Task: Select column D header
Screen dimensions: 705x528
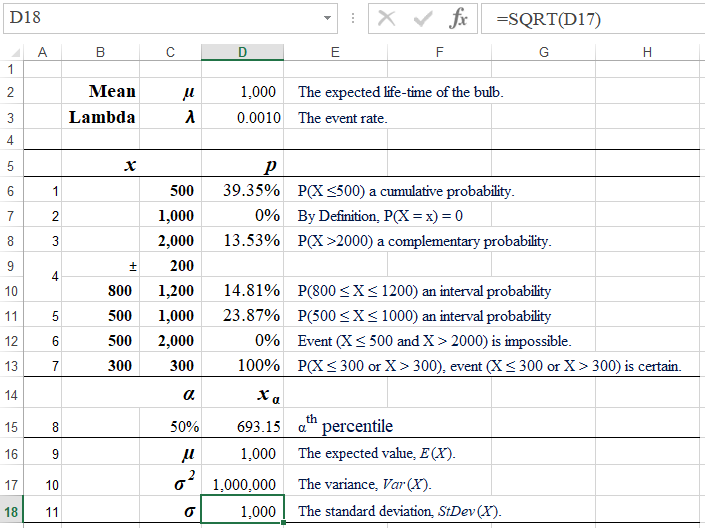Action: coord(242,53)
